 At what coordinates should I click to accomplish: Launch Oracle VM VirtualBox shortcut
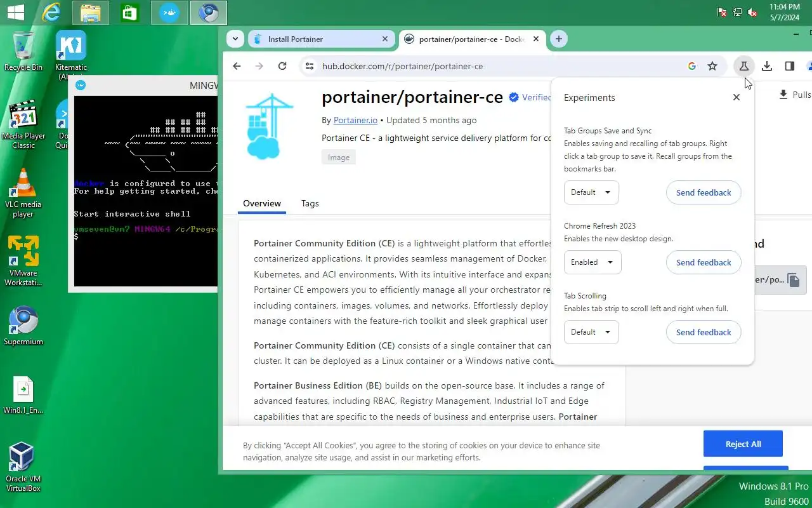pyautogui.click(x=23, y=467)
